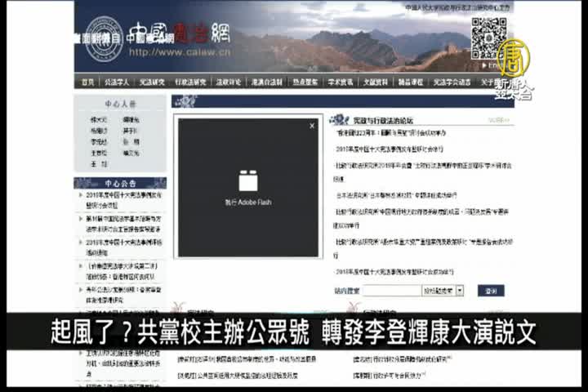
Task: Click the 中心人员 panel header
Action: [x=119, y=104]
